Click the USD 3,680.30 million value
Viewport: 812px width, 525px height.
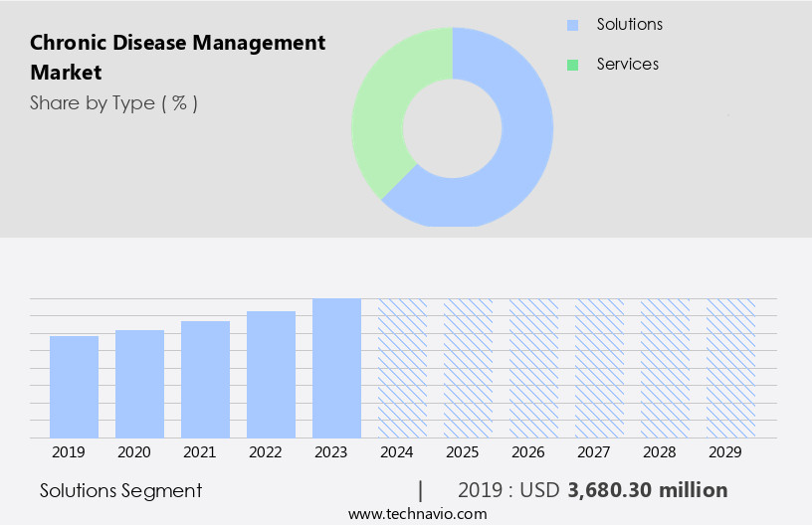click(647, 490)
